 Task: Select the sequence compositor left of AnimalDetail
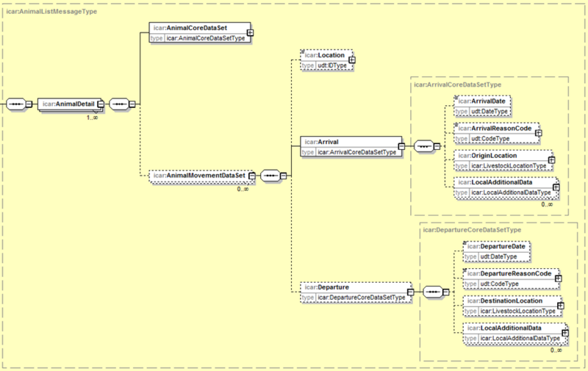point(16,104)
